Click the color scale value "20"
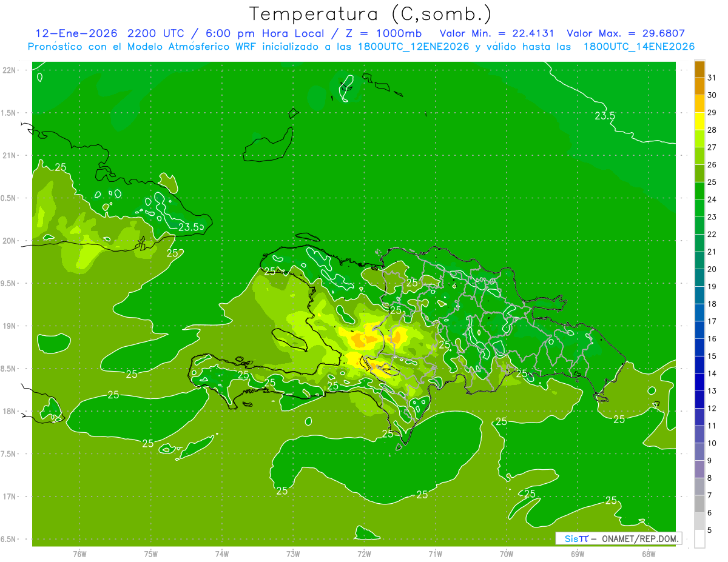Image resolution: width=728 pixels, height=562 pixels. click(x=712, y=269)
